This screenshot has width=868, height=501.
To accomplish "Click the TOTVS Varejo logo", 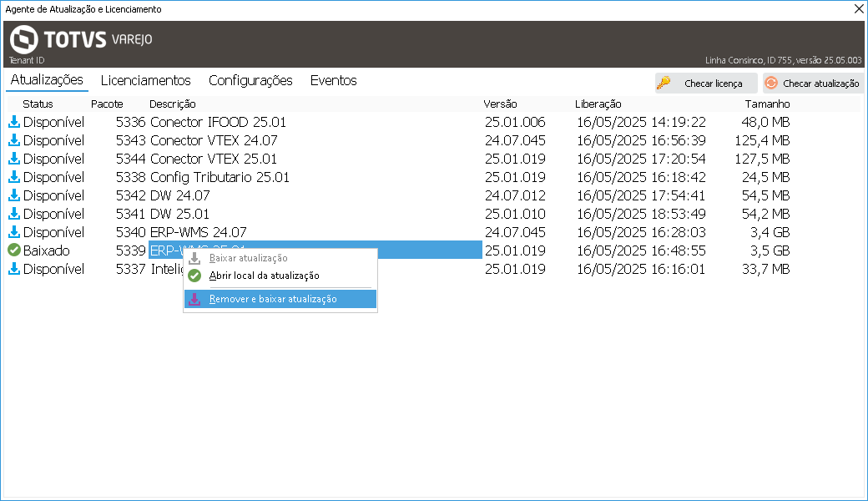I will coord(81,39).
